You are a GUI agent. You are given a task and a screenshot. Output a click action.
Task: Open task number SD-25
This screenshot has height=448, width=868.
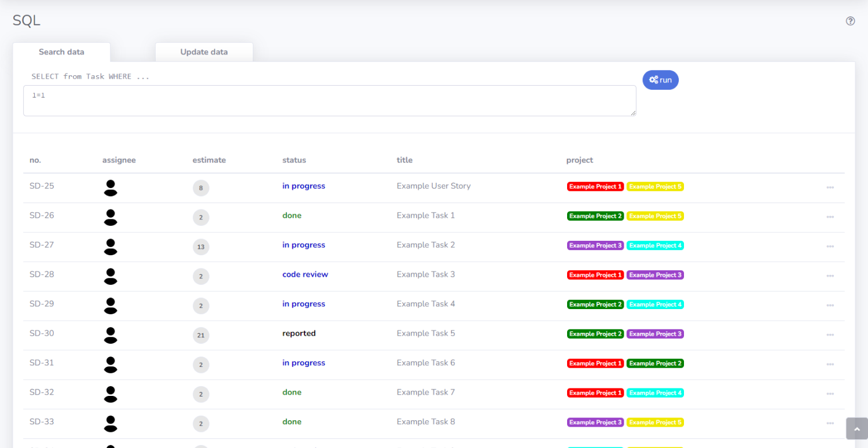pyautogui.click(x=42, y=186)
